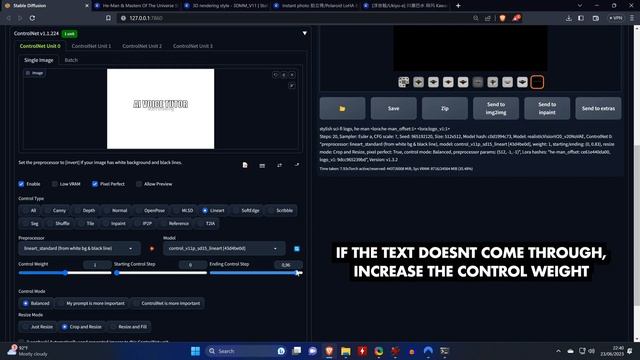Select the Depth control type
Viewport: 640px width, 360px height.
pos(85,211)
